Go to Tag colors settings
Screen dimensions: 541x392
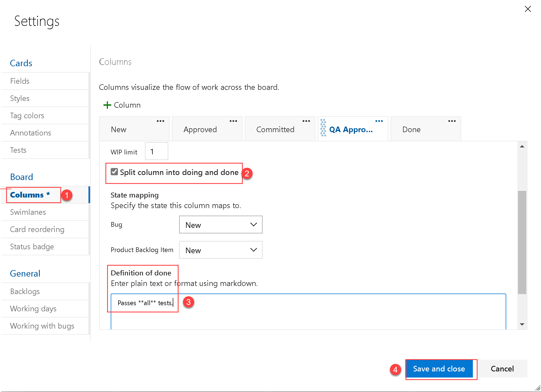pos(27,115)
